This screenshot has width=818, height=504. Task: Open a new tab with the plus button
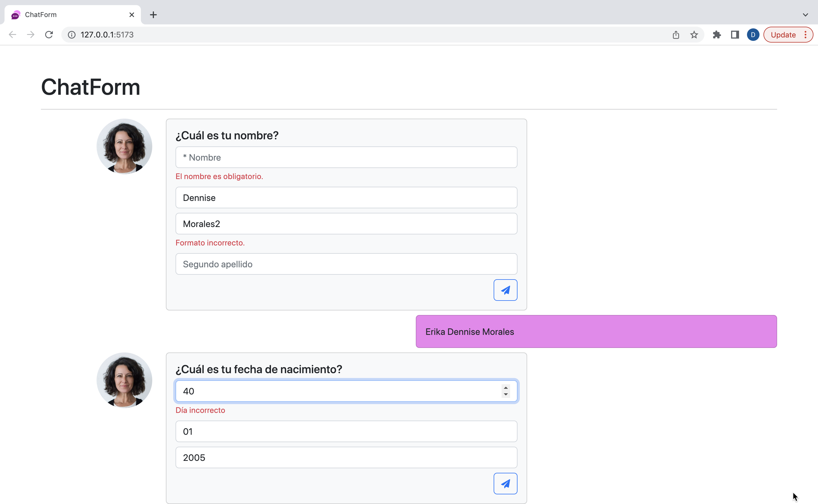pos(153,15)
